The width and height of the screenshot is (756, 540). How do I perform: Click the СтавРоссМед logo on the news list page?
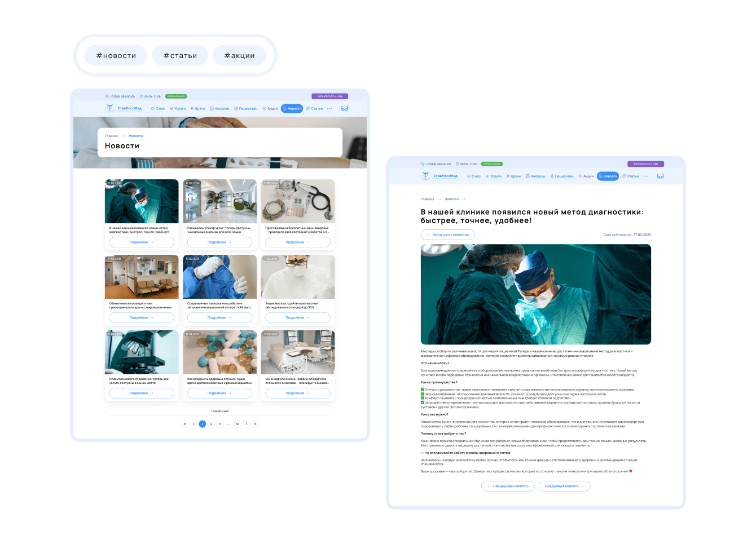click(x=124, y=108)
